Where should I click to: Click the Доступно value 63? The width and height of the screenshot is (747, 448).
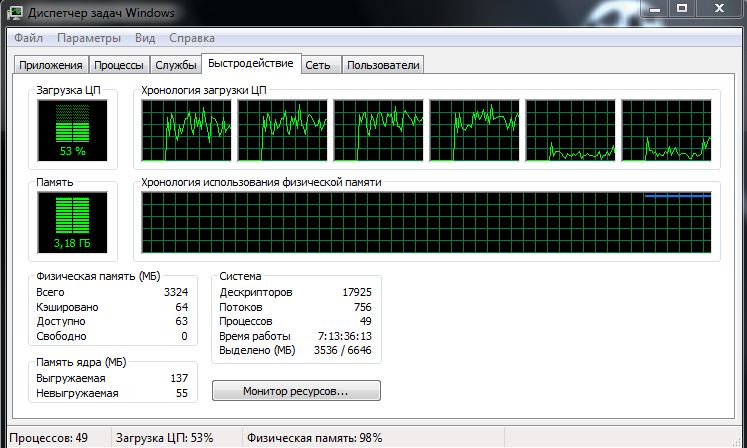182,321
